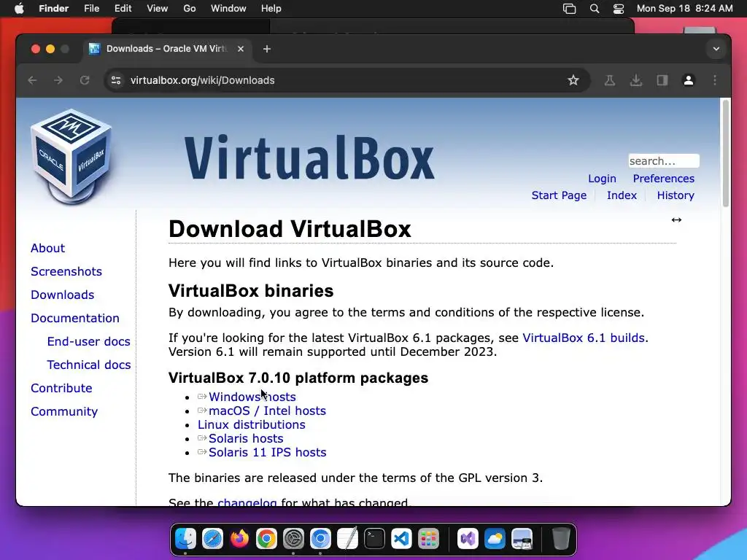This screenshot has height=560, width=747.
Task: Open the Window menu
Action: click(228, 9)
